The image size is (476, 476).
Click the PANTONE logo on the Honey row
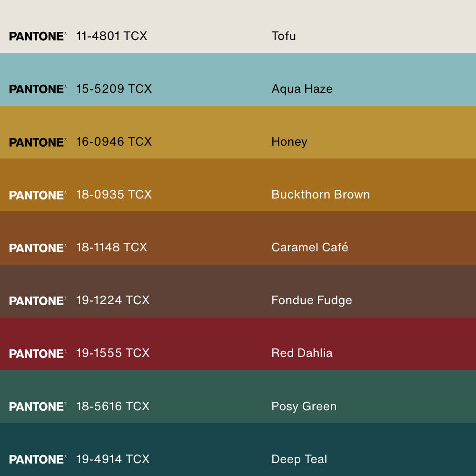38,142
